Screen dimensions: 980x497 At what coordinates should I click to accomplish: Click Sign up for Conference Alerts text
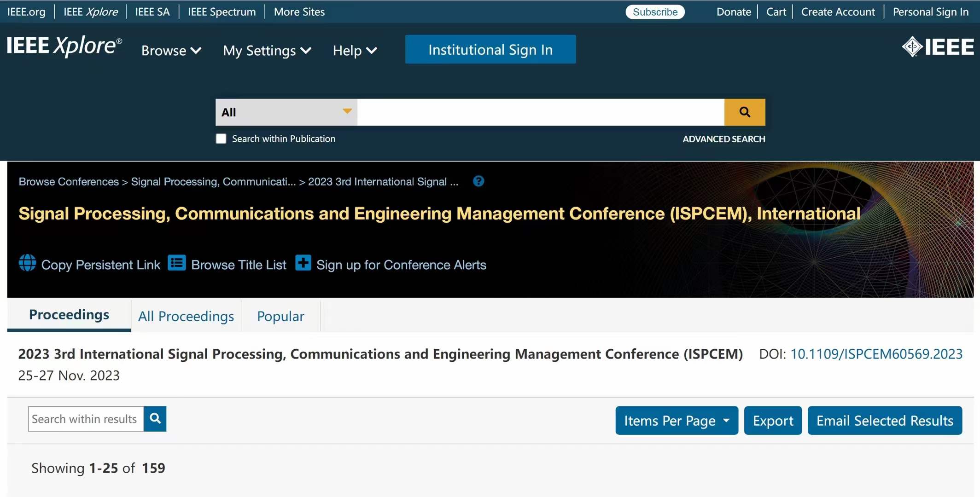point(401,265)
